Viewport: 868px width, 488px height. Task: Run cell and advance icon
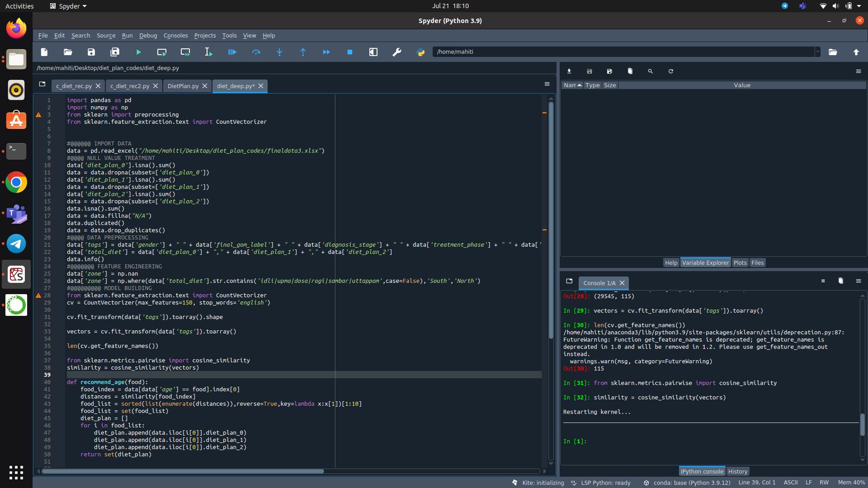click(x=185, y=52)
